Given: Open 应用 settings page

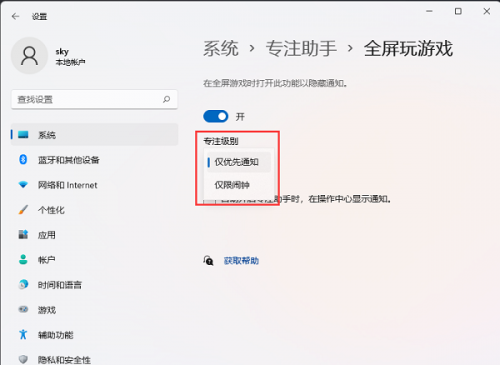Looking at the screenshot, I should pos(95,235).
